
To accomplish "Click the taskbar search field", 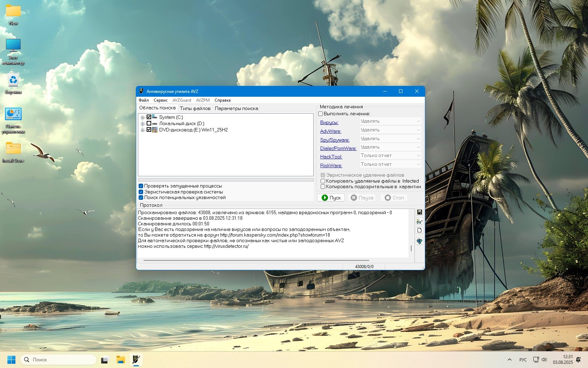I will 59,360.
